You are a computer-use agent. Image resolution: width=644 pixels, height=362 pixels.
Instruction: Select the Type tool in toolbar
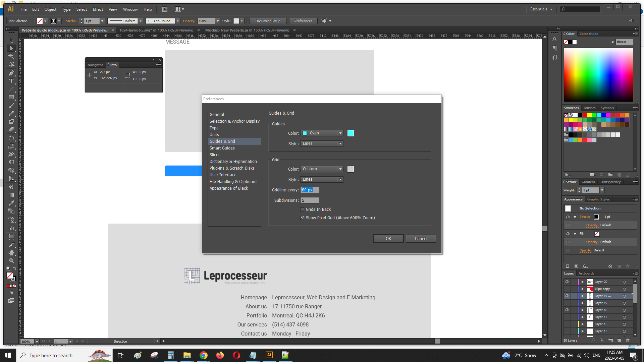(11, 81)
